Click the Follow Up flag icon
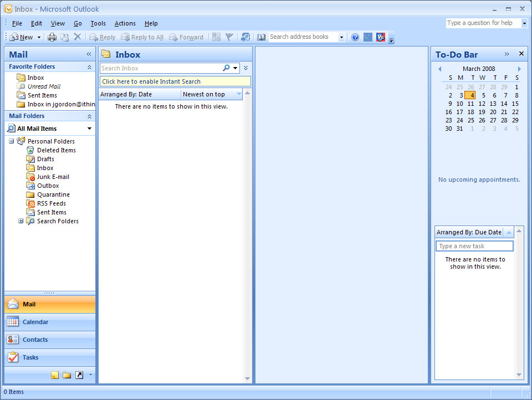 (x=229, y=37)
